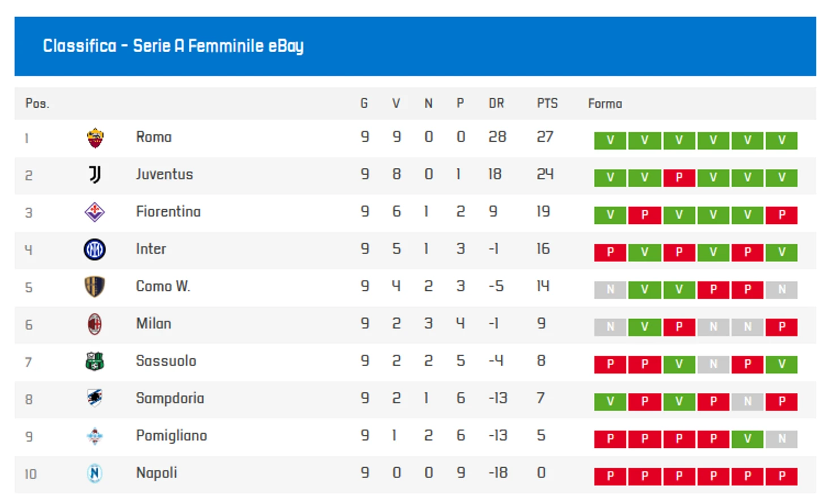Open the Roma team name link

click(154, 137)
